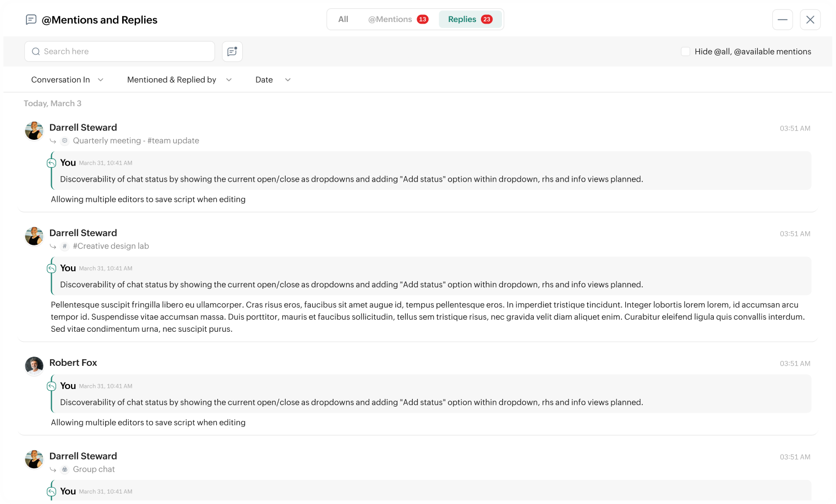The width and height of the screenshot is (836, 504).
Task: Click reply icon on Quarterly meeting quoted message
Action: pos(51,163)
